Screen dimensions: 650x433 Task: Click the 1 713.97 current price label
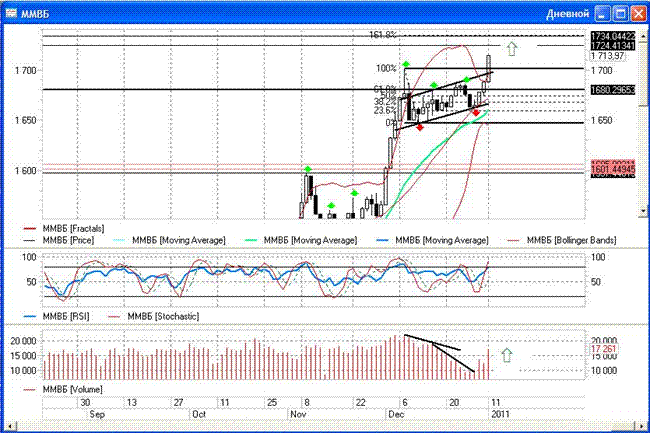[607, 56]
